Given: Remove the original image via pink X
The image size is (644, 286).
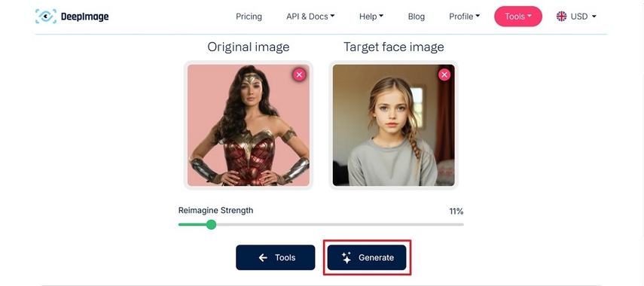Looking at the screenshot, I should point(299,75).
